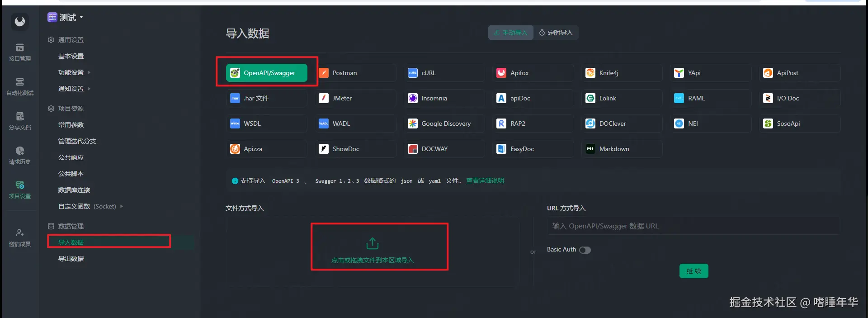Expand the 通知设置 submenu arrow

89,89
